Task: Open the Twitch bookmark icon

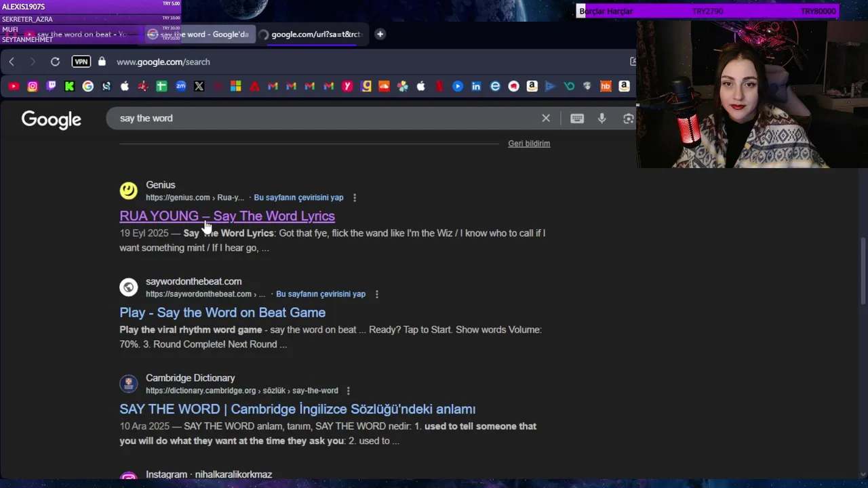Action: 51,86
